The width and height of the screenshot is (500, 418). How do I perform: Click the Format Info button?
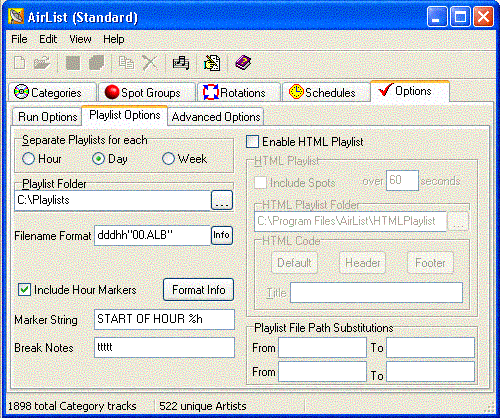tap(198, 290)
